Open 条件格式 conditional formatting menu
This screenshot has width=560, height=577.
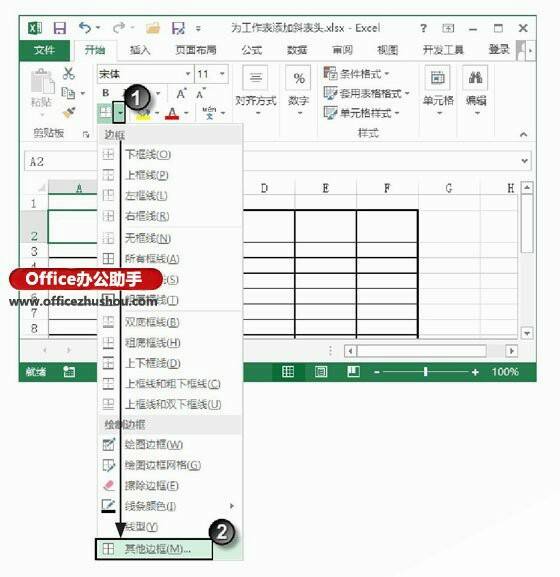point(356,73)
